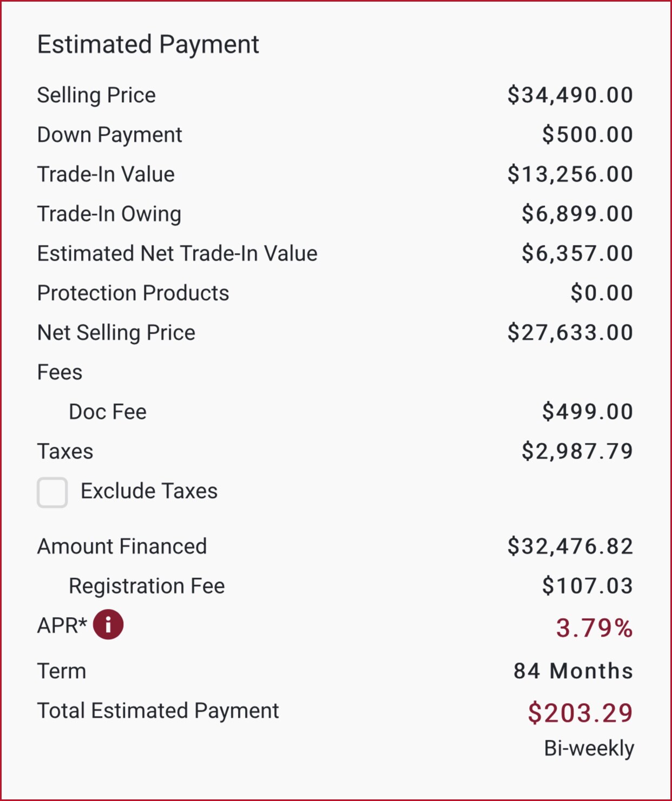Viewport: 672px width, 801px height.
Task: Click the $13,256.00 trade-in value
Action: point(570,174)
